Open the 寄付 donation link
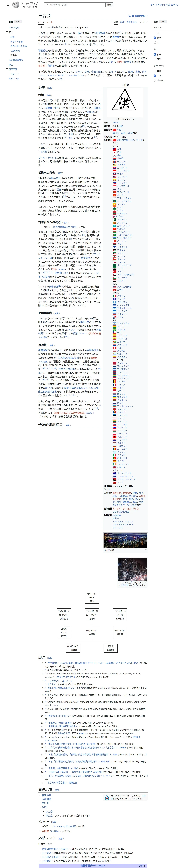The image size is (186, 868). pos(152,5)
